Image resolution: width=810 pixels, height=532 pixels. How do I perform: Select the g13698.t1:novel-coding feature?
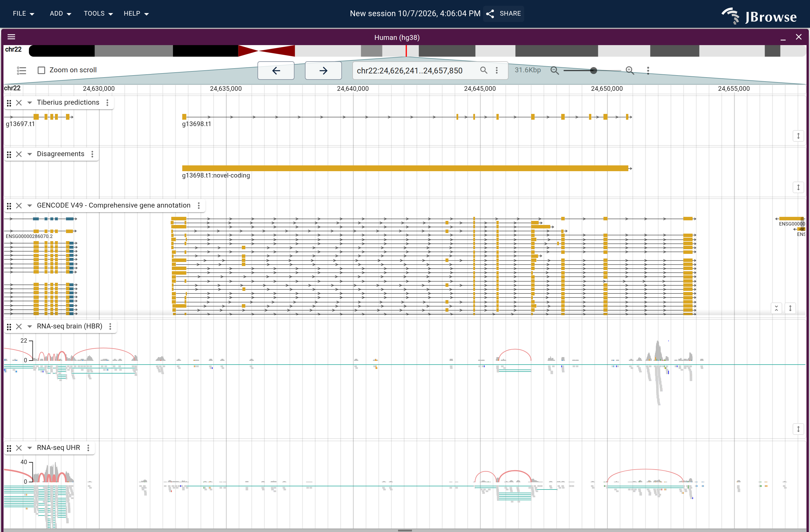pyautogui.click(x=405, y=168)
